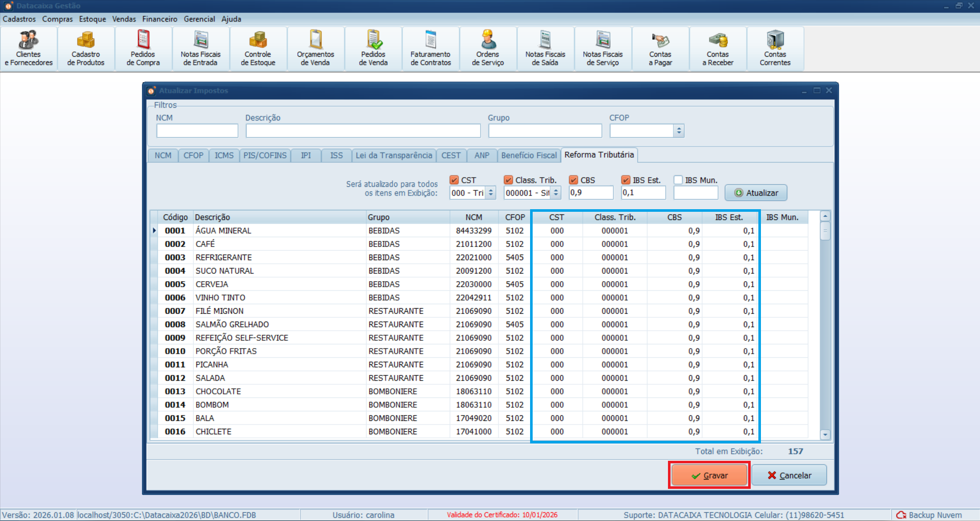Open the CST value dropdown
The height and width of the screenshot is (521, 980).
491,193
